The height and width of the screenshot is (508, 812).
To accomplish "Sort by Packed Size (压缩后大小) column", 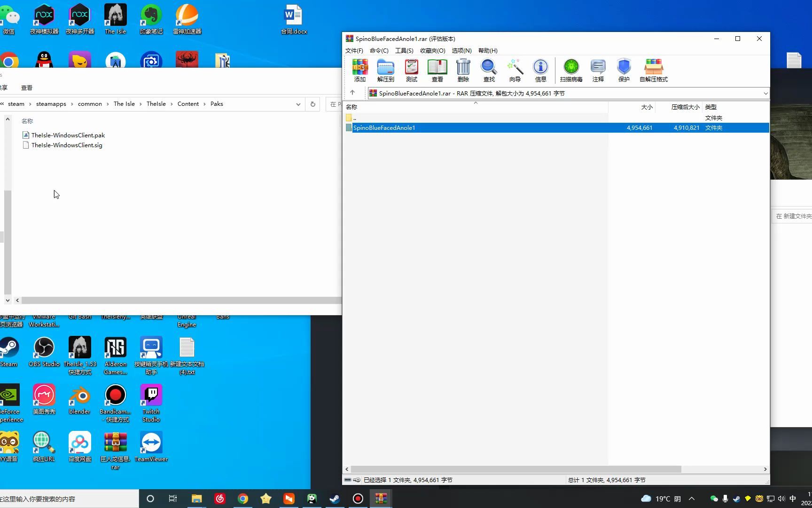I will (x=679, y=107).
